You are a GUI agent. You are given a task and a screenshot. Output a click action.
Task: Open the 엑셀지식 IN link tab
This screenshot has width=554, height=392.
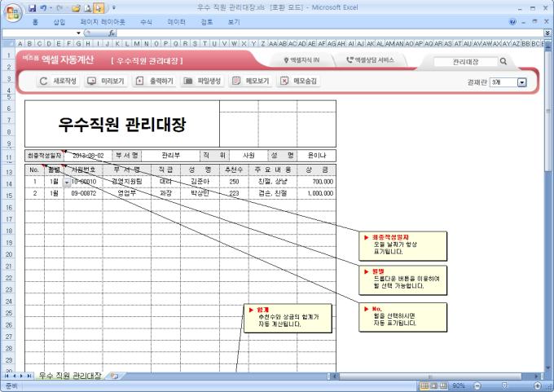point(301,60)
